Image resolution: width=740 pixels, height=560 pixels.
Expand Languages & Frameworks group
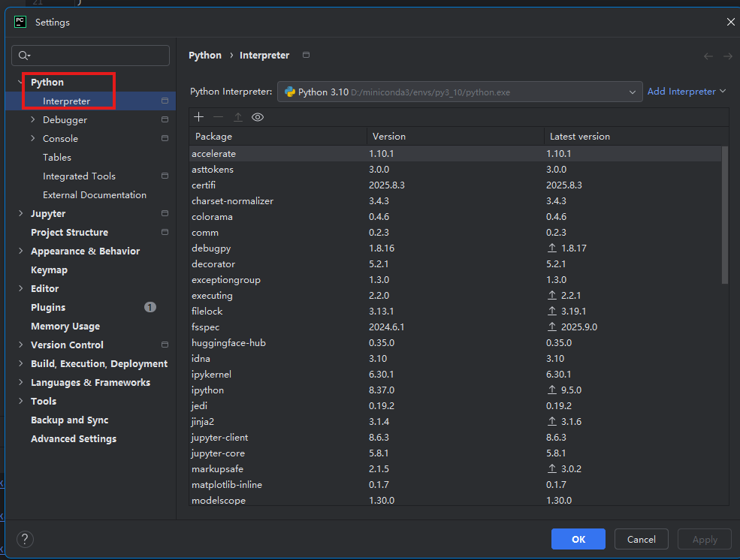tap(20, 382)
